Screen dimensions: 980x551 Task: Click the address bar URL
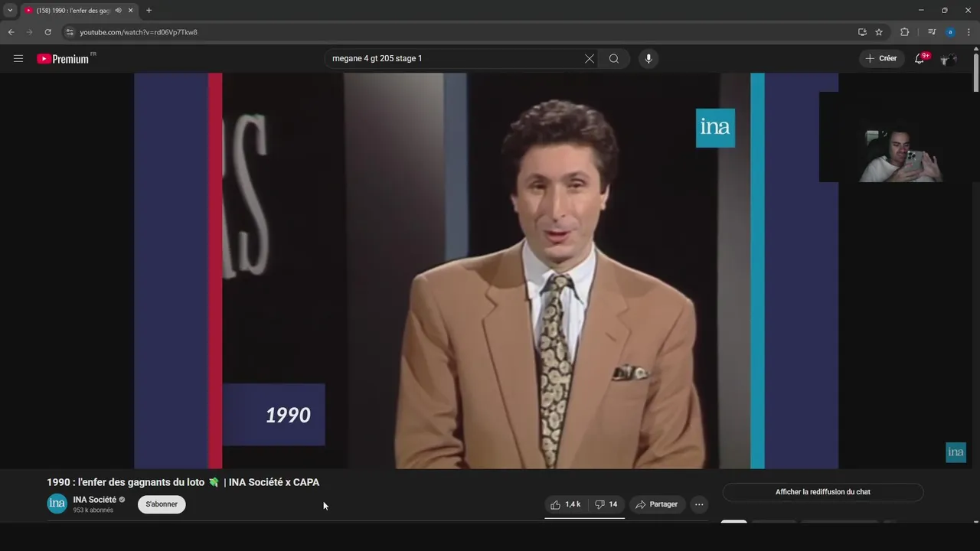coord(139,32)
